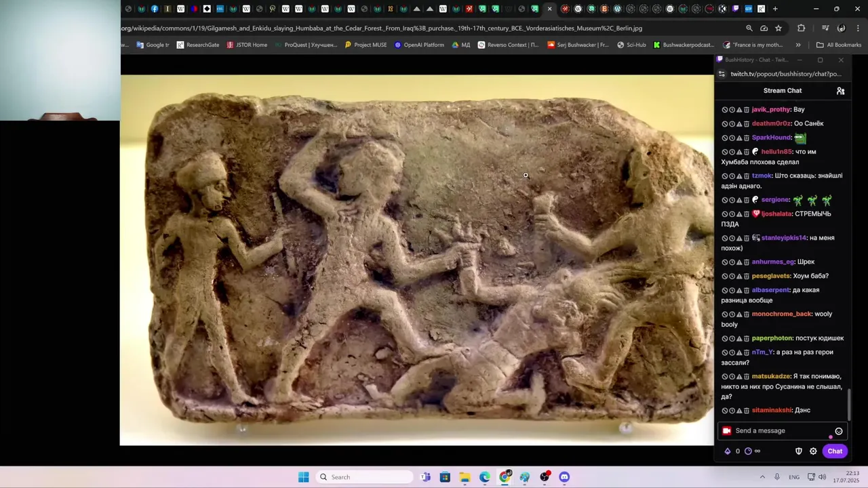Bookmark this page with the star icon
The height and width of the screenshot is (488, 868).
click(x=778, y=28)
